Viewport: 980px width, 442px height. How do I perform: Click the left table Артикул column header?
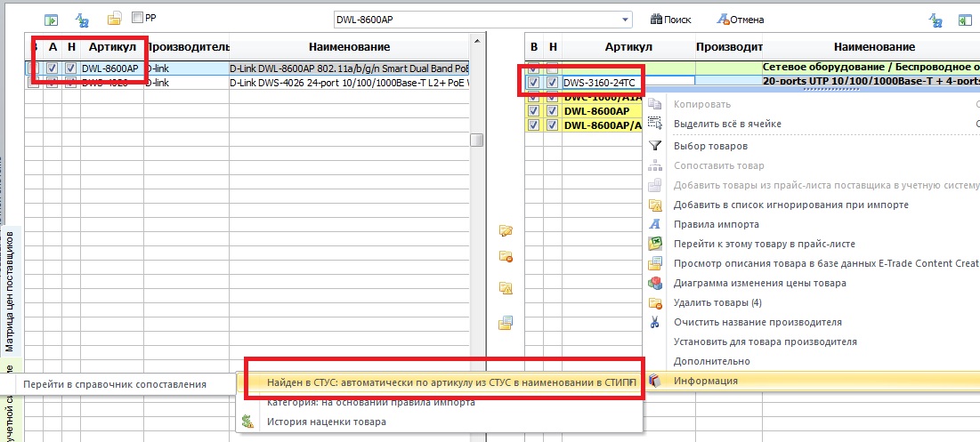click(x=112, y=47)
